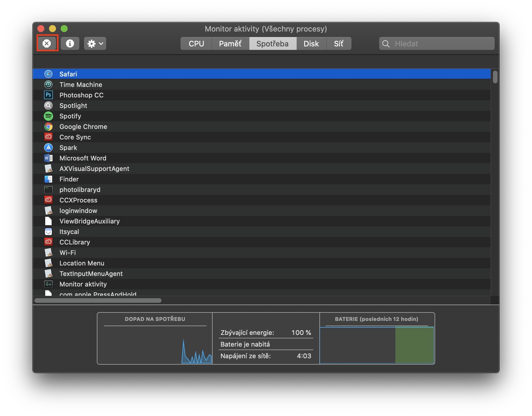Click the Safari compass icon
Screen dimensions: 532x416
pos(48,74)
